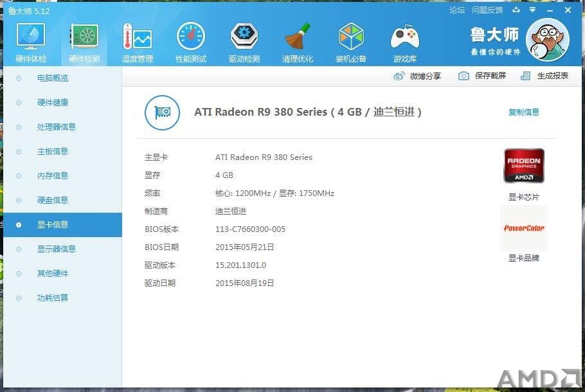585x392 pixels.
Task: Click the radio dot beside 硬盘信息
Action: coord(19,200)
